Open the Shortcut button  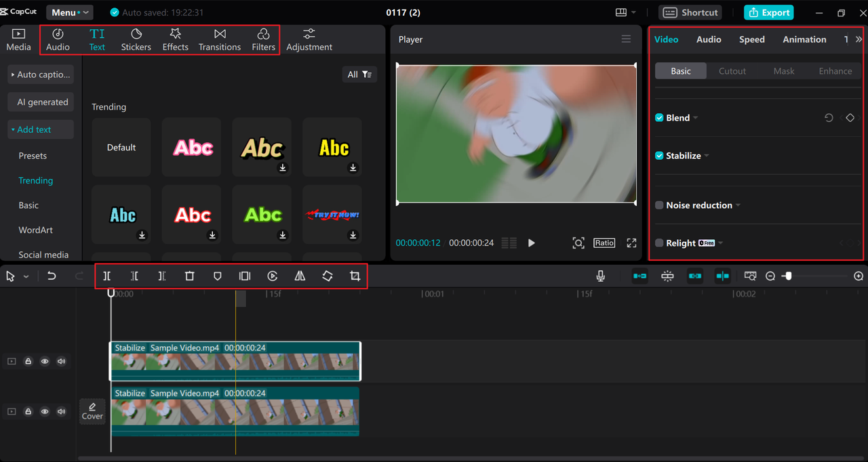coord(690,12)
